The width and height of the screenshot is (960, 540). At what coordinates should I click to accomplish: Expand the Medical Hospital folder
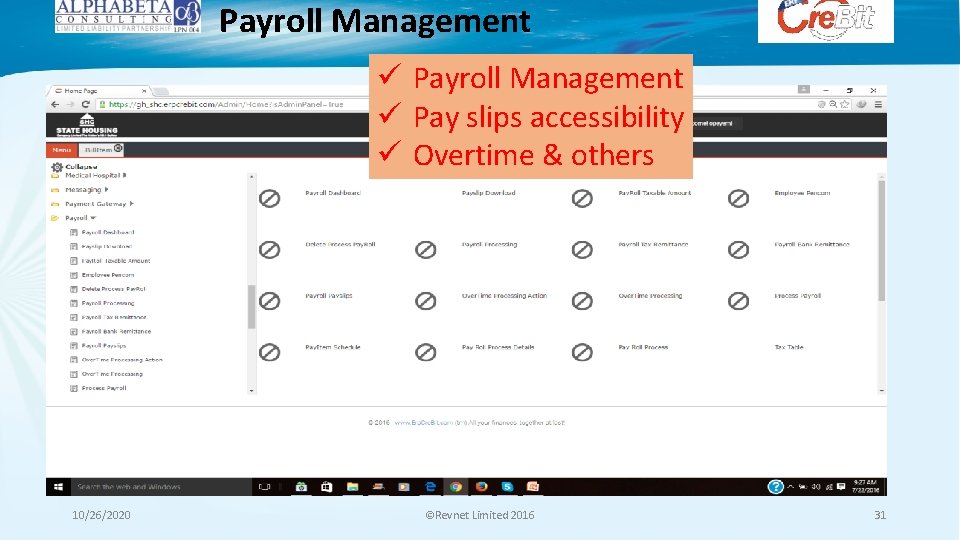tap(124, 175)
